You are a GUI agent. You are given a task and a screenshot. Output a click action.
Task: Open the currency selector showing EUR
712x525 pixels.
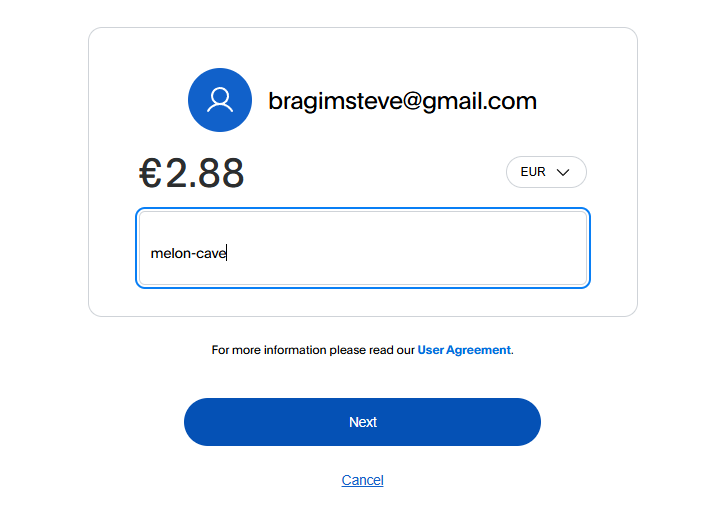(x=546, y=172)
